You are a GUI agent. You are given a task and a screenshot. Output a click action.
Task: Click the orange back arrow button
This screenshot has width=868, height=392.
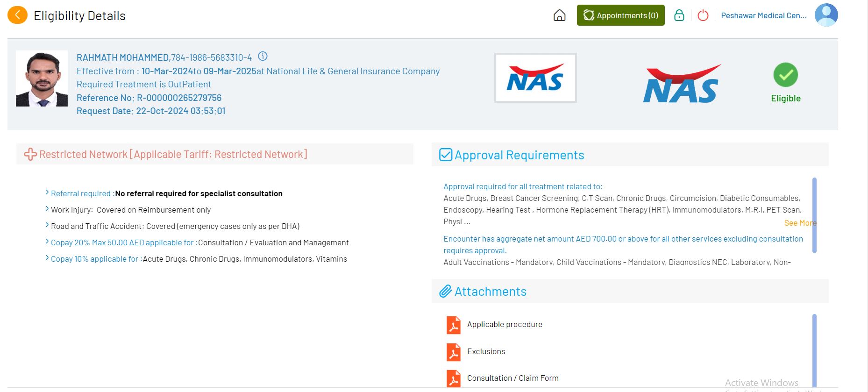click(17, 15)
